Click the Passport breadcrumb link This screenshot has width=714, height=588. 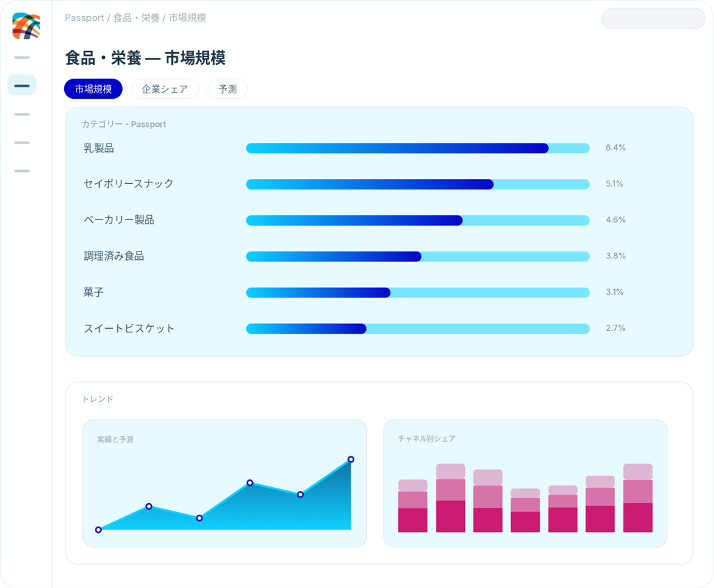pos(84,17)
